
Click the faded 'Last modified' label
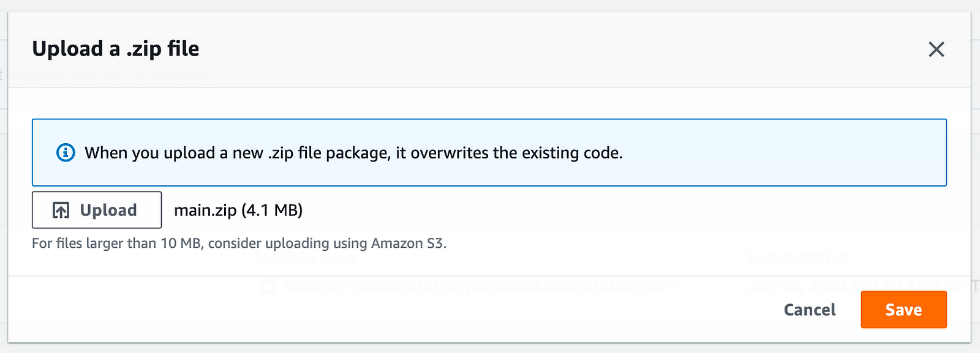797,258
